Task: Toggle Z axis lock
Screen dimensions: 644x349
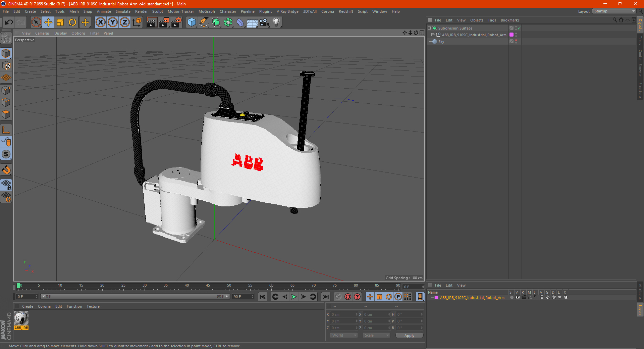Action: [125, 22]
